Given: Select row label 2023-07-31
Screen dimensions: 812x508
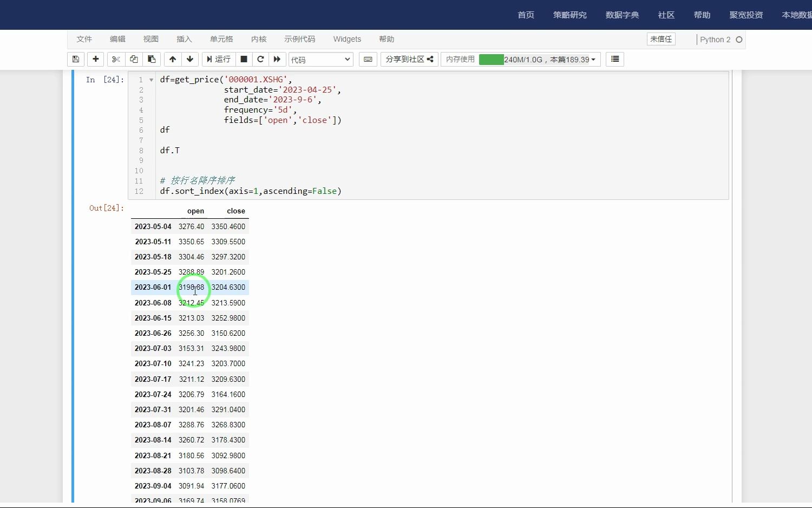Looking at the screenshot, I should point(153,409).
